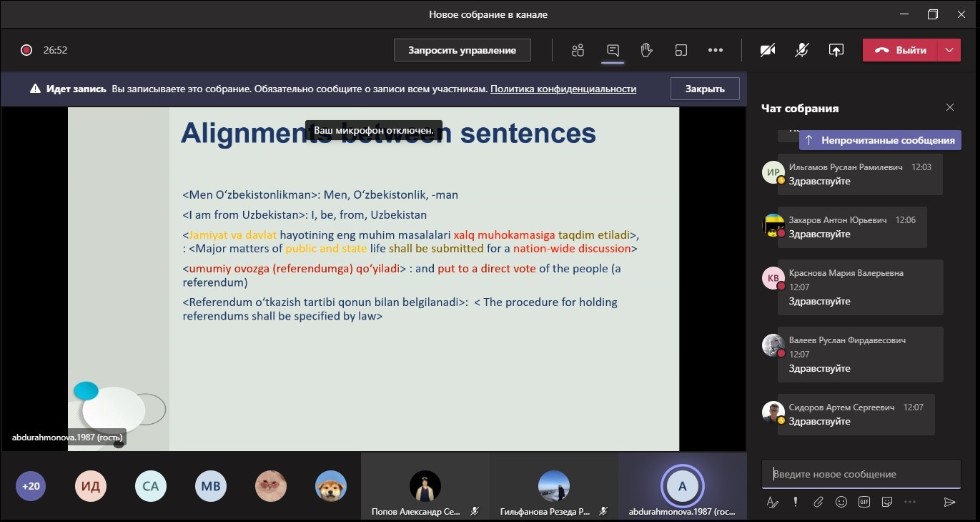Mark message as important with exclamation icon
980x522 pixels.
[x=796, y=502]
